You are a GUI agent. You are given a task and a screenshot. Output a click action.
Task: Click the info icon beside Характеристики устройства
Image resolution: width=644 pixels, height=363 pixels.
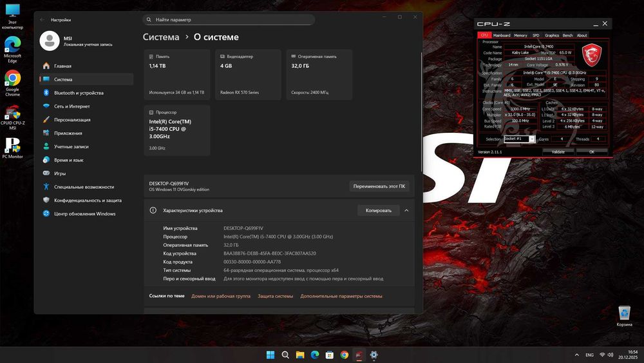pos(153,210)
